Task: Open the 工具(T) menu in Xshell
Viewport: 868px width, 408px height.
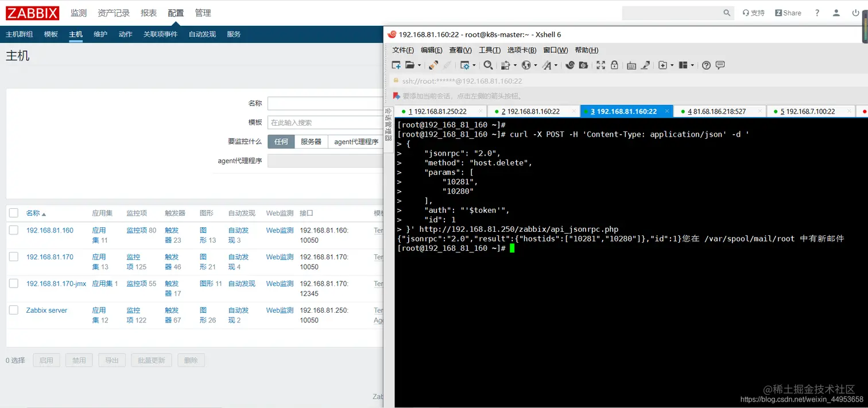Action: (490, 50)
